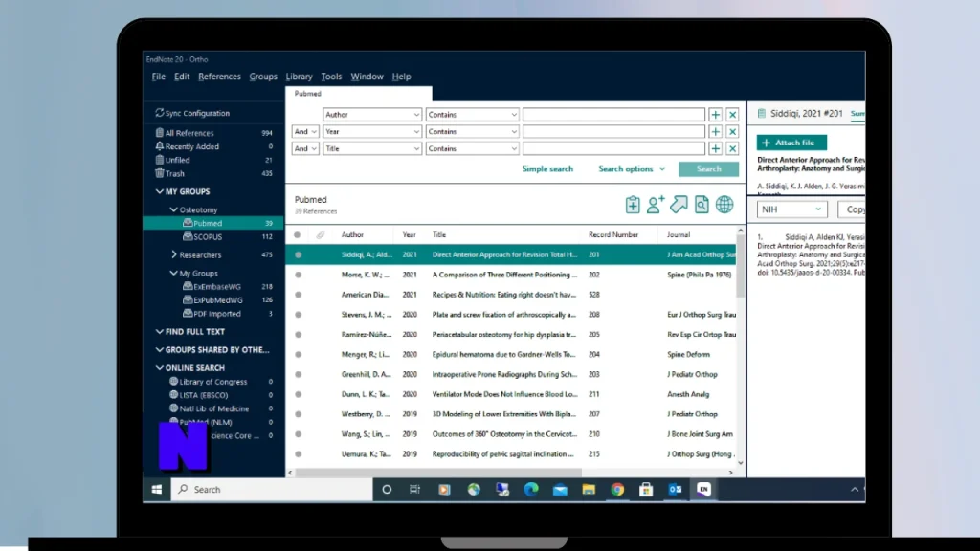980x551 pixels.
Task: Open Recently Added references
Action: [191, 146]
